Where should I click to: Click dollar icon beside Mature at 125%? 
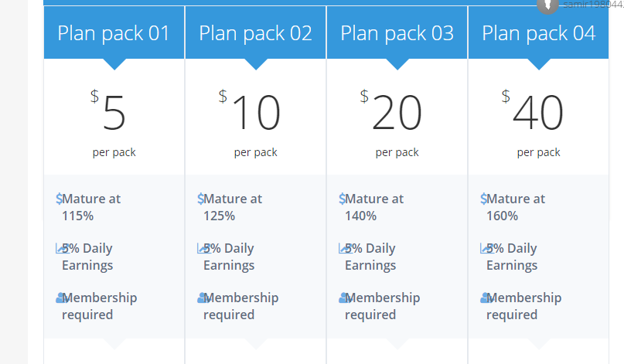click(200, 199)
